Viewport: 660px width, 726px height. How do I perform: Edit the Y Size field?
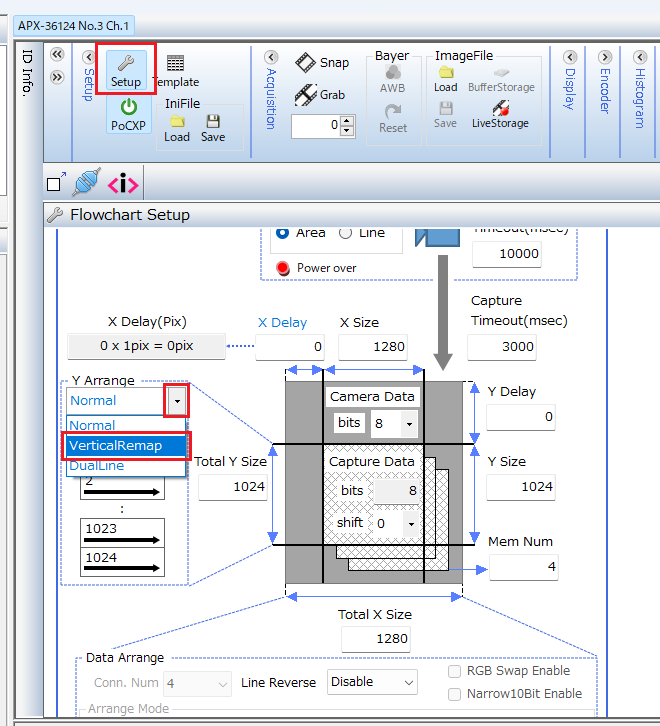(521, 487)
